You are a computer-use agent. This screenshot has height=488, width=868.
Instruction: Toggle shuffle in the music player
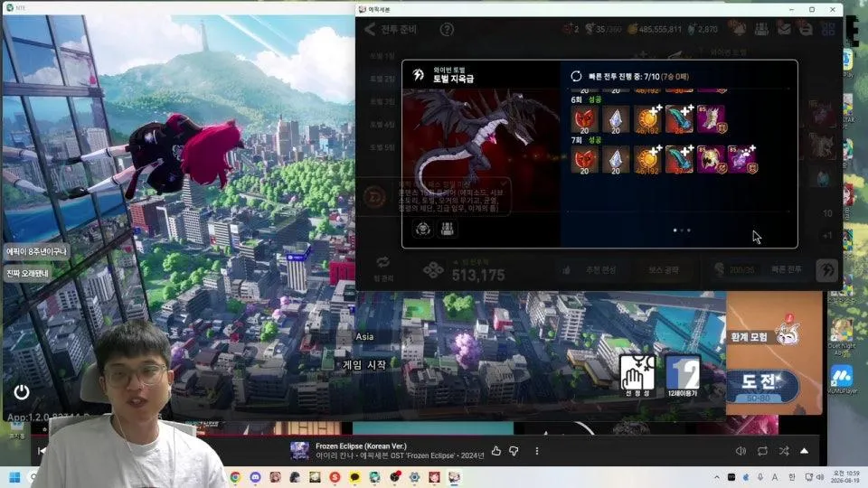pos(784,451)
